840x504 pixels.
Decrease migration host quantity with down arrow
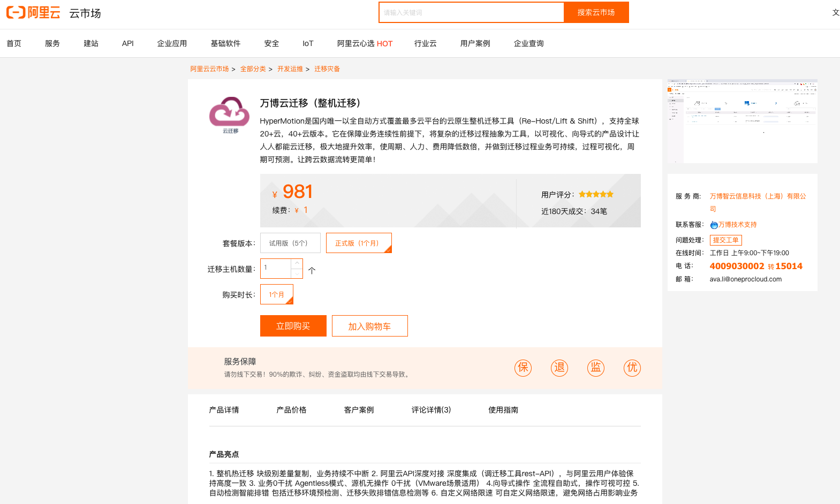[297, 273]
